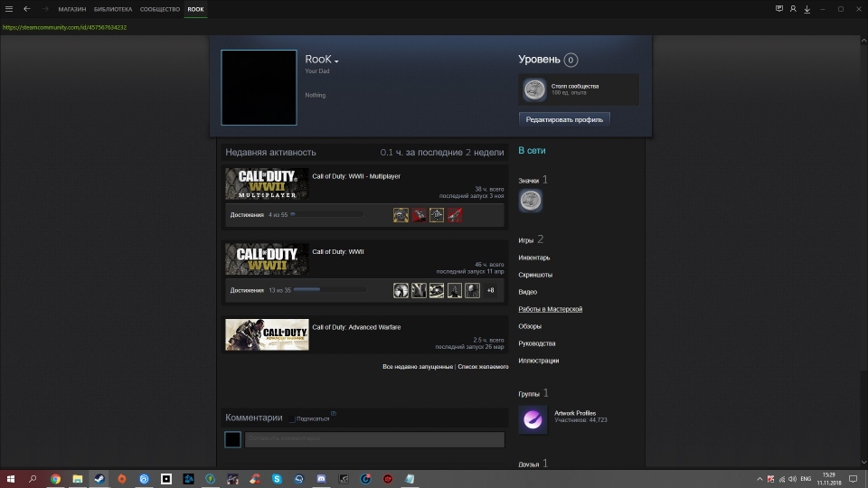Open Работы в Мастерской link
The image size is (868, 488).
coord(551,309)
